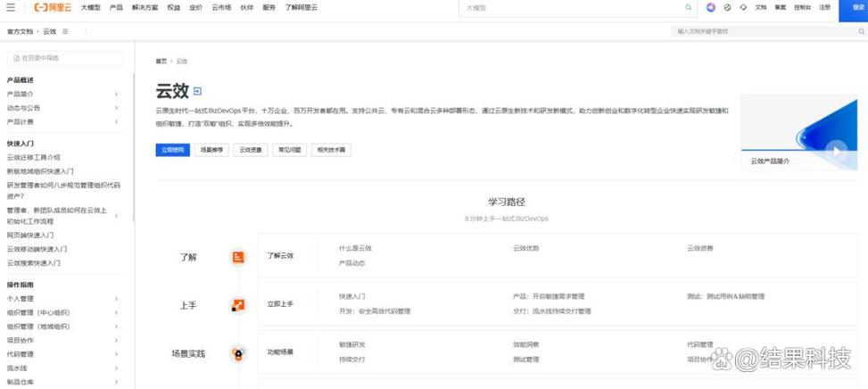Expand 产品计费 in the sidebar
Image resolution: width=868 pixels, height=389 pixels.
116,121
